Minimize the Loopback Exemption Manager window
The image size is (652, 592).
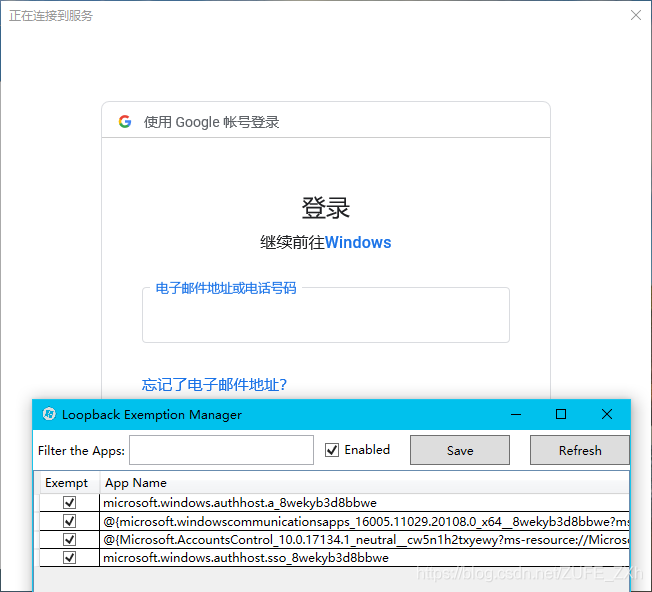[x=516, y=414]
